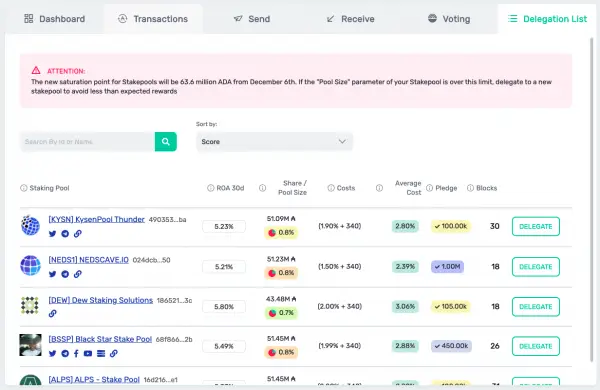This screenshot has width=600, height=390.
Task: Delegate to Black Star Stake Pool
Action: tap(536, 346)
